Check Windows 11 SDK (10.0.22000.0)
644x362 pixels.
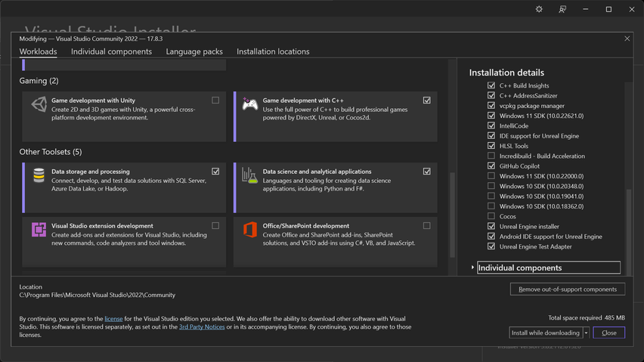click(x=491, y=175)
